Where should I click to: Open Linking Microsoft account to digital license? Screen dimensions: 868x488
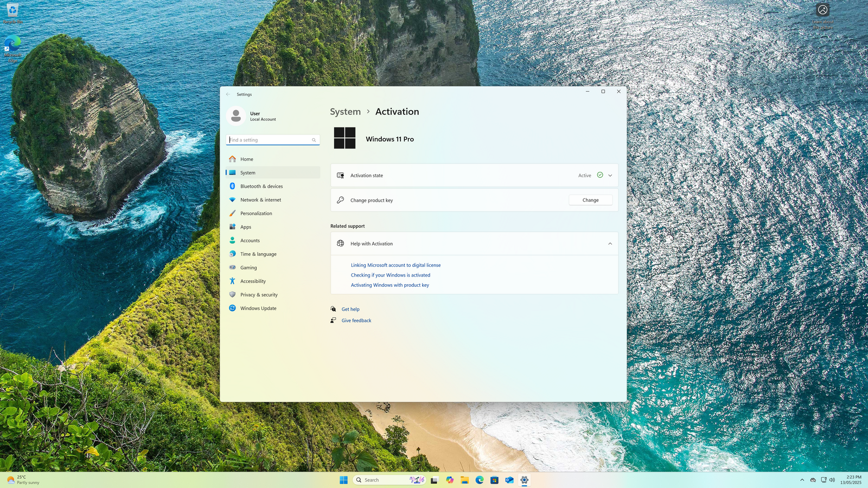pyautogui.click(x=395, y=265)
